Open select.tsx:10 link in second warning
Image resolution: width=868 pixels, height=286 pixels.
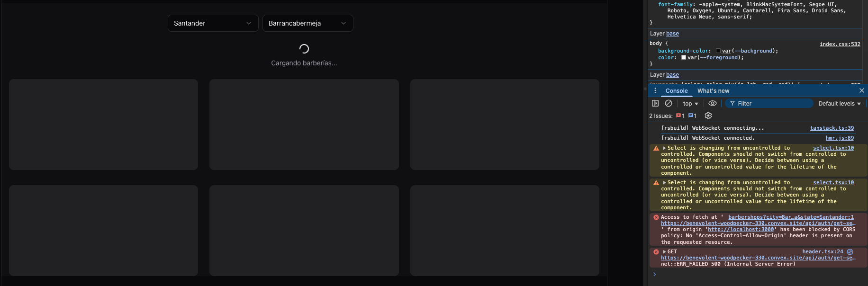pyautogui.click(x=833, y=183)
